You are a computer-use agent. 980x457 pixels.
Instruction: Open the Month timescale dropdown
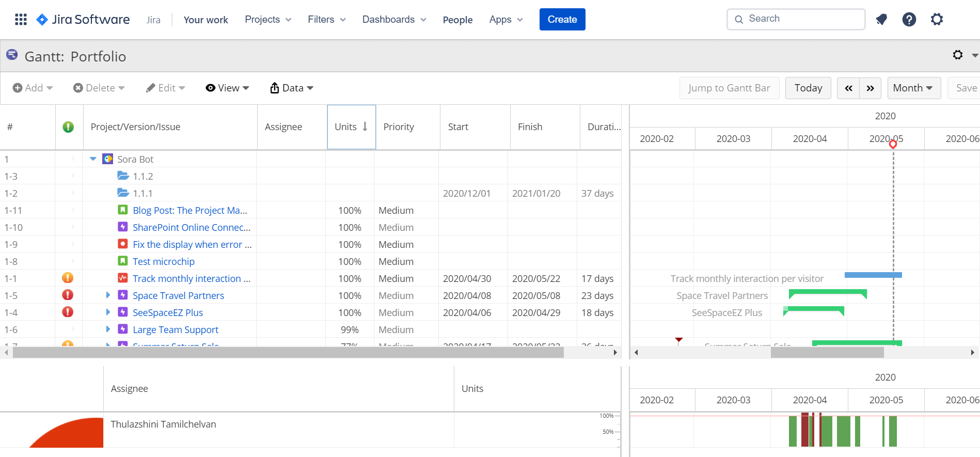pos(913,88)
